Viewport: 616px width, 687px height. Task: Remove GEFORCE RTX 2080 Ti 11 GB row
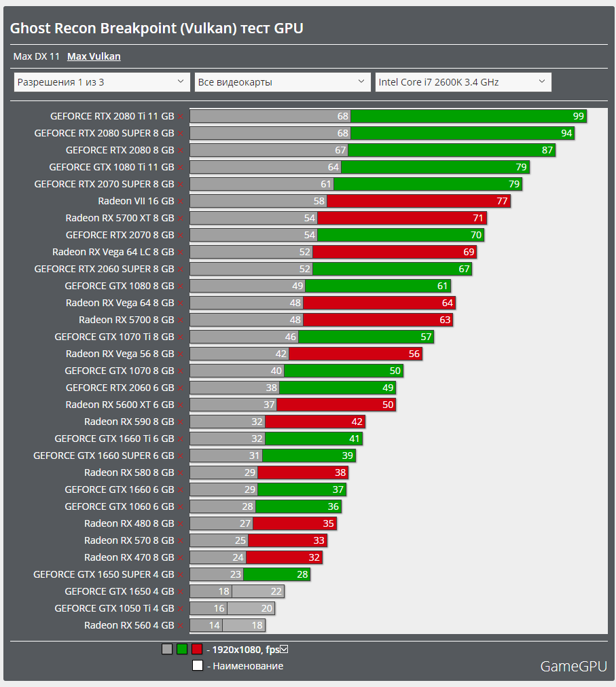[x=180, y=117]
